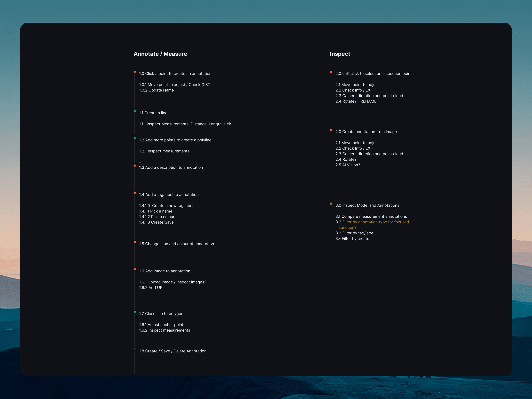The width and height of the screenshot is (532, 399).
Task: Click orange dot beside 1.4 Add a tag/label
Action: click(135, 193)
